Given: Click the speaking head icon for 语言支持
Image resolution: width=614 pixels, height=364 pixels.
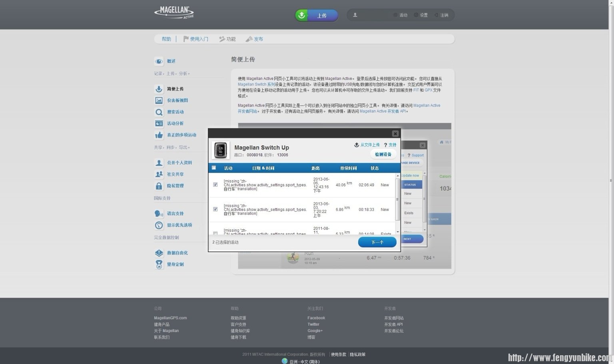Looking at the screenshot, I should 159,214.
